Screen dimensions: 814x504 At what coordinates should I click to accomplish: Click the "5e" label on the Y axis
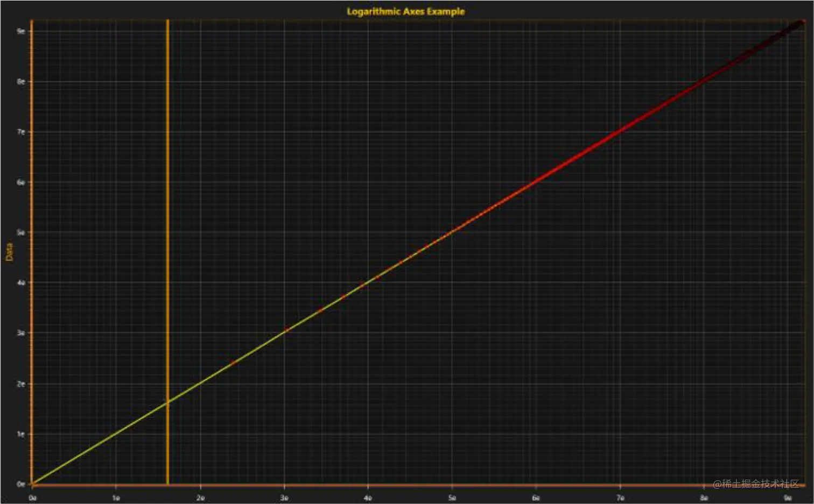coord(21,232)
